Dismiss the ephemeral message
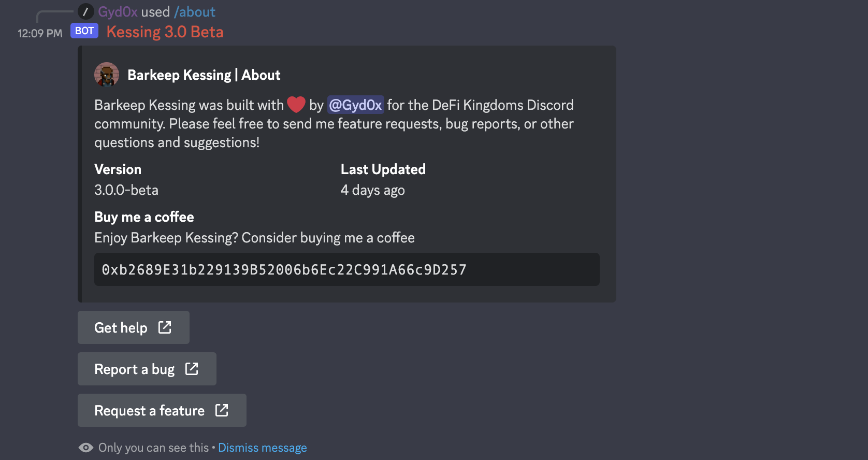Image resolution: width=868 pixels, height=460 pixels. (x=262, y=448)
